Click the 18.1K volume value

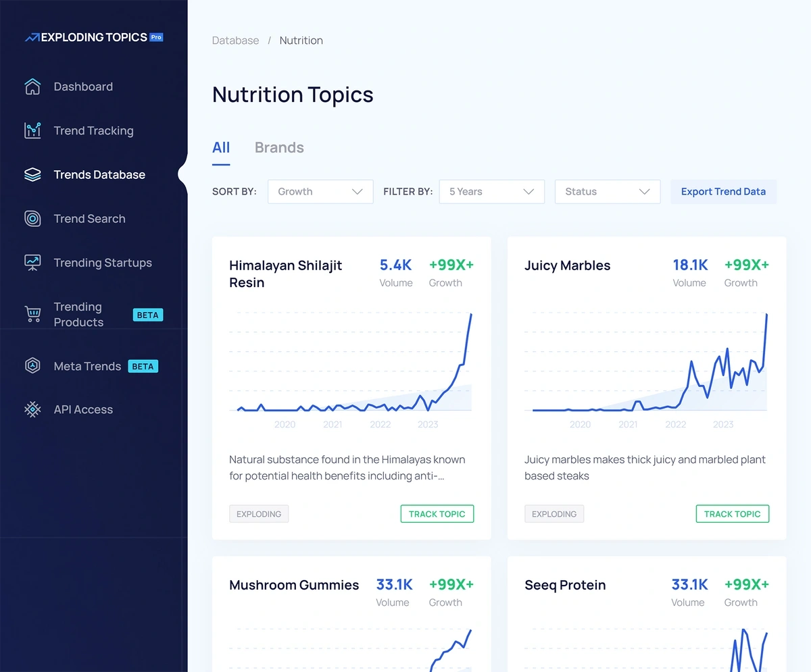tap(690, 265)
